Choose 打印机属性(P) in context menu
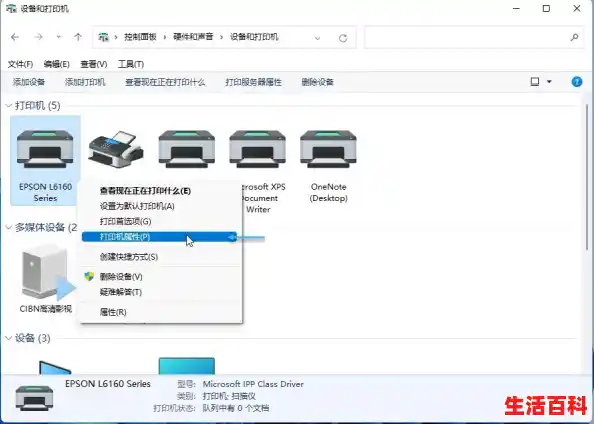594x424 pixels. pos(159,237)
